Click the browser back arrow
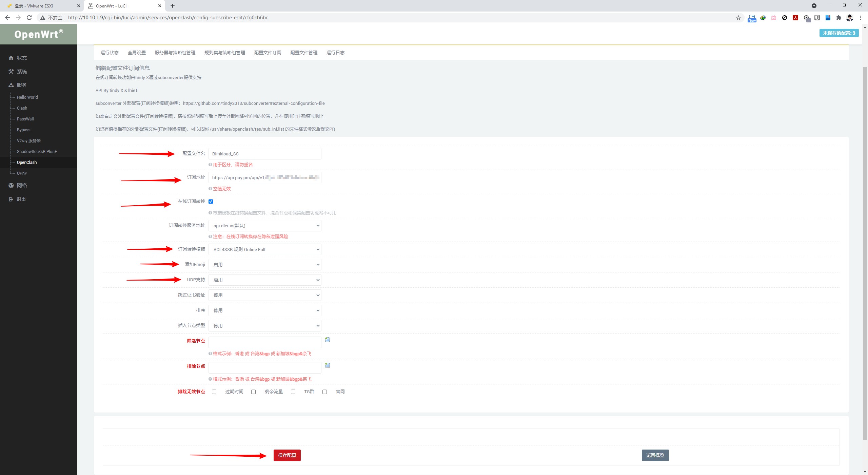868x475 pixels. [x=7, y=18]
